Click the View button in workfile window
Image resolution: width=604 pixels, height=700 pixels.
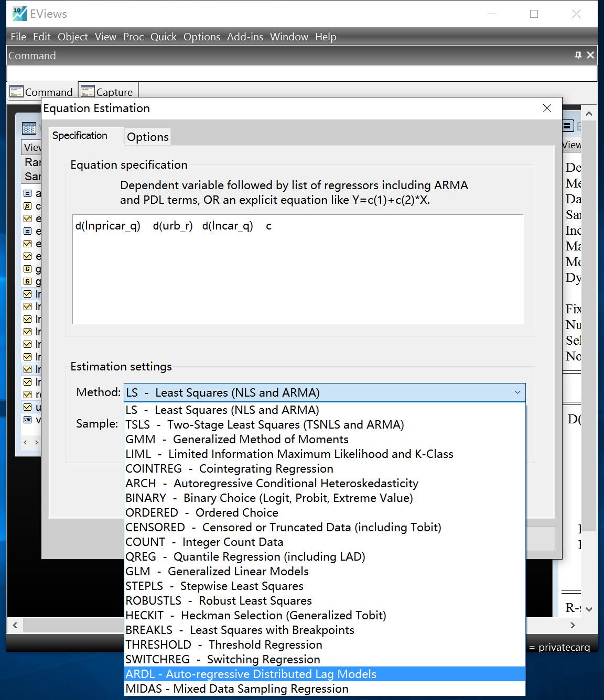point(32,147)
